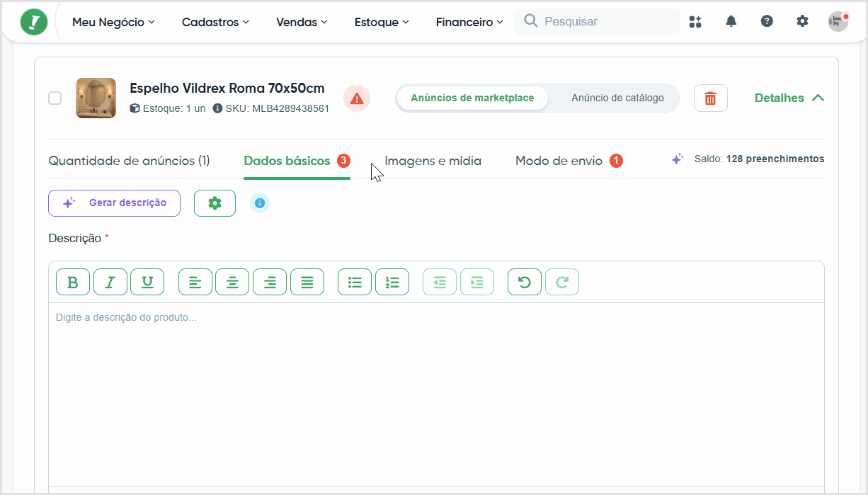Open Cadastros dropdown menu
868x495 pixels.
[x=215, y=22]
